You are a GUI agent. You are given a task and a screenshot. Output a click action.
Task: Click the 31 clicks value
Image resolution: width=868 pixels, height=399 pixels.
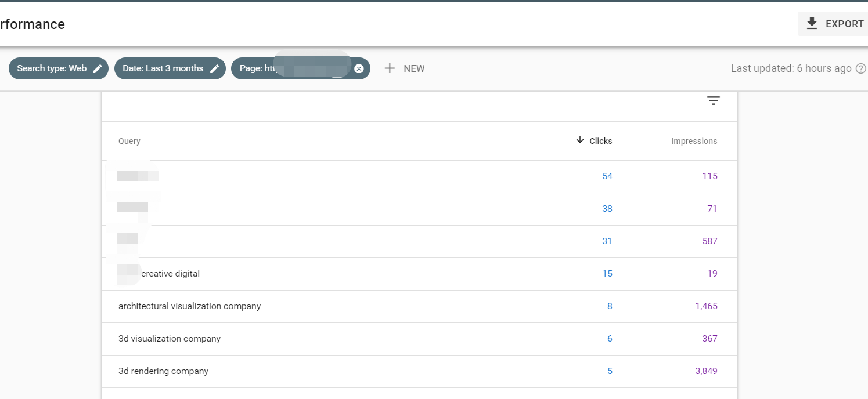607,241
